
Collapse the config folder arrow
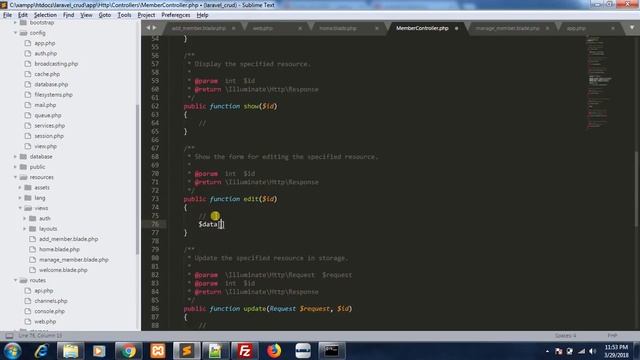[16, 33]
